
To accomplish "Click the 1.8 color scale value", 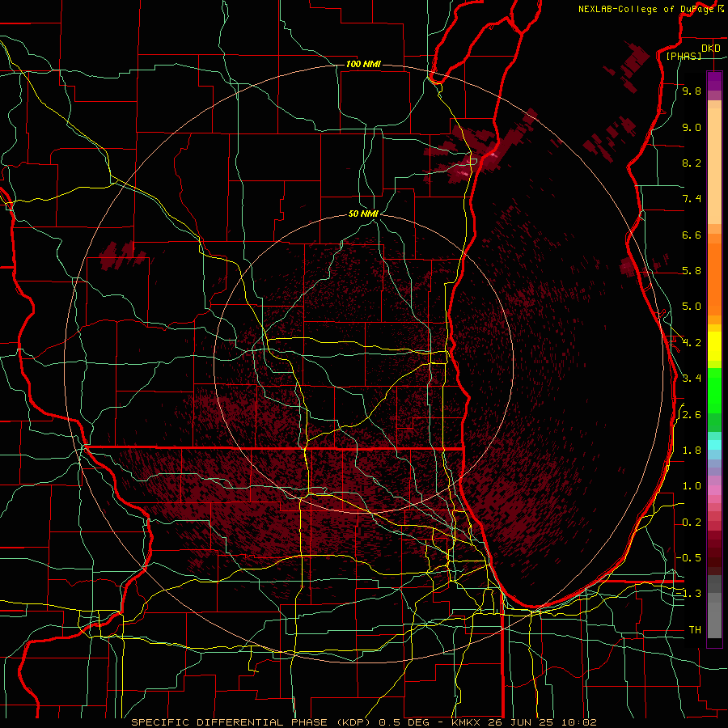I will coord(692,451).
